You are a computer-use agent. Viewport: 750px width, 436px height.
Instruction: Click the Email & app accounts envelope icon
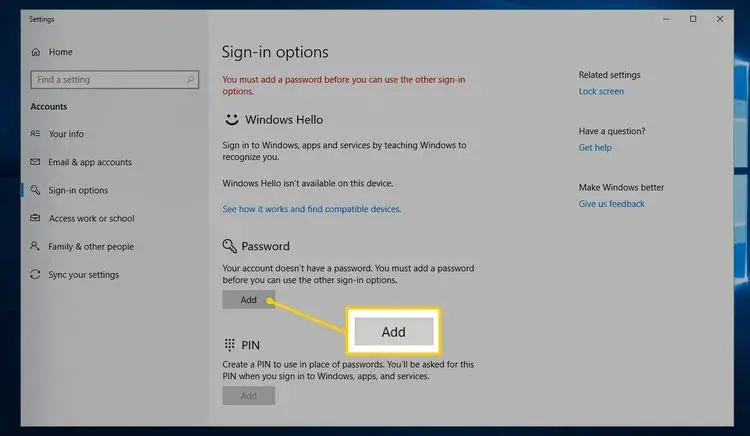click(35, 162)
